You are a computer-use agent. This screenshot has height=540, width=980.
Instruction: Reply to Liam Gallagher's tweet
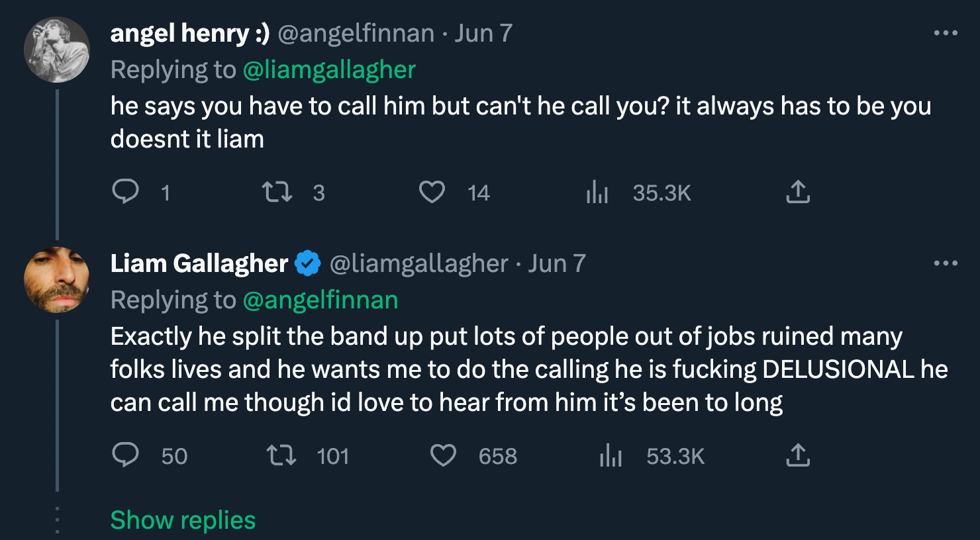[125, 455]
